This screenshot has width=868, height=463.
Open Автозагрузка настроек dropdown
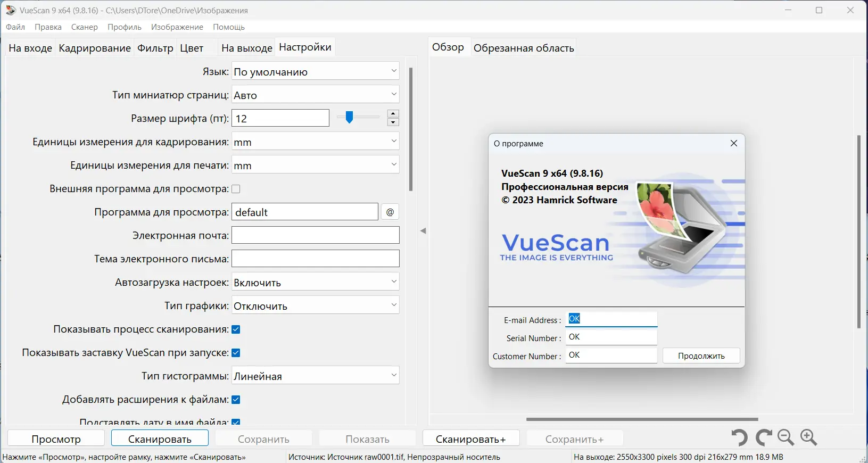click(x=316, y=282)
